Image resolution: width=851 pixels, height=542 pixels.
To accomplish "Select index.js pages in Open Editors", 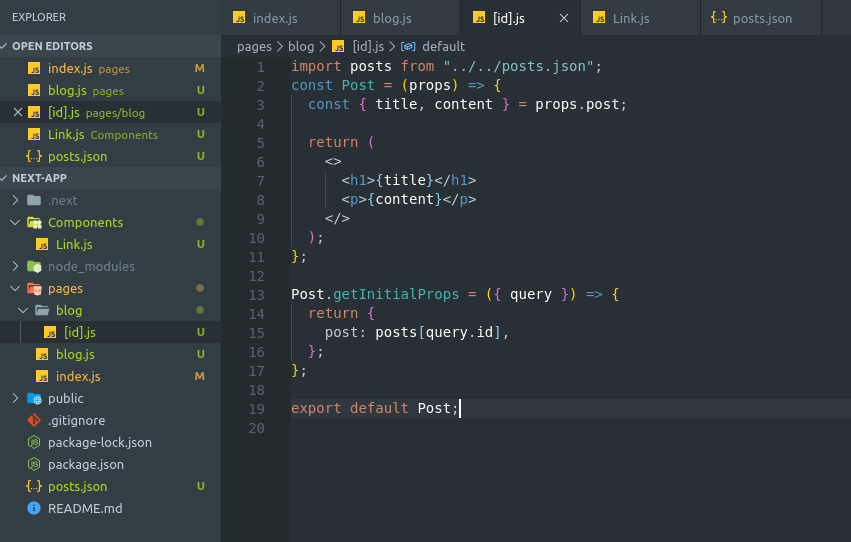I will pos(110,68).
